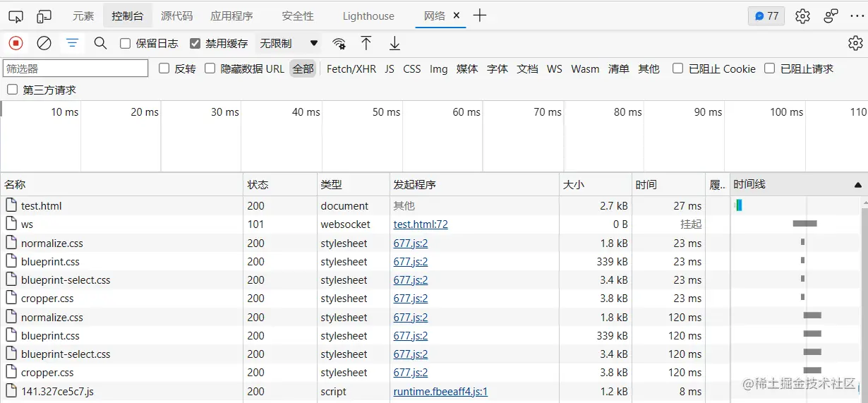Filter requests by 字体
This screenshot has width=868, height=403.
(498, 68)
